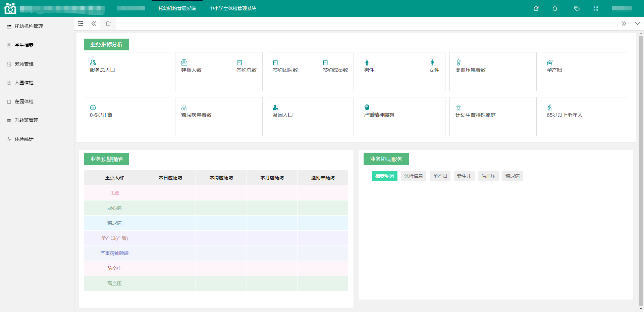The width and height of the screenshot is (644, 312).
Task: Select the 新生儿 button
Action: (x=464, y=176)
